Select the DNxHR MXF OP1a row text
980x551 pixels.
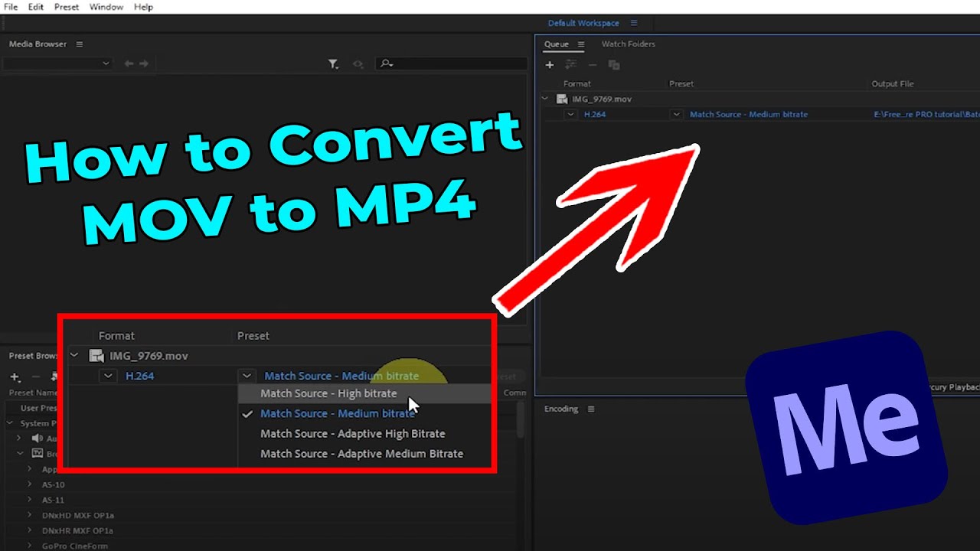78,531
